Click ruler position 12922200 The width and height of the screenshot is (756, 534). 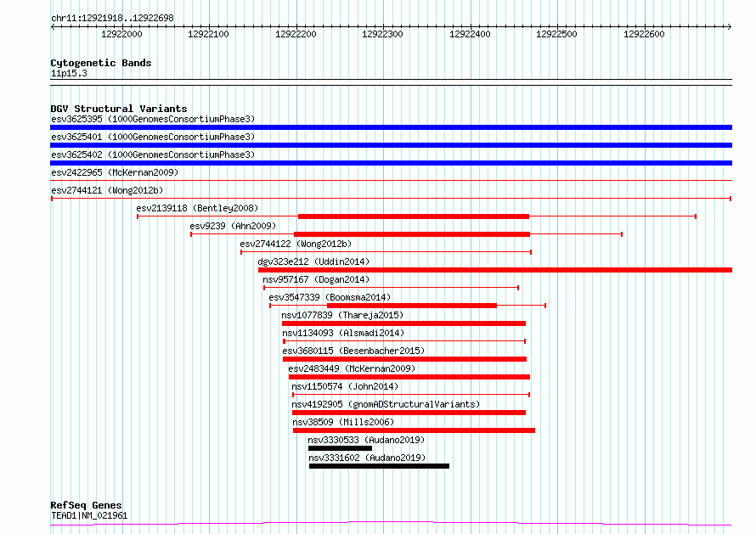click(296, 34)
